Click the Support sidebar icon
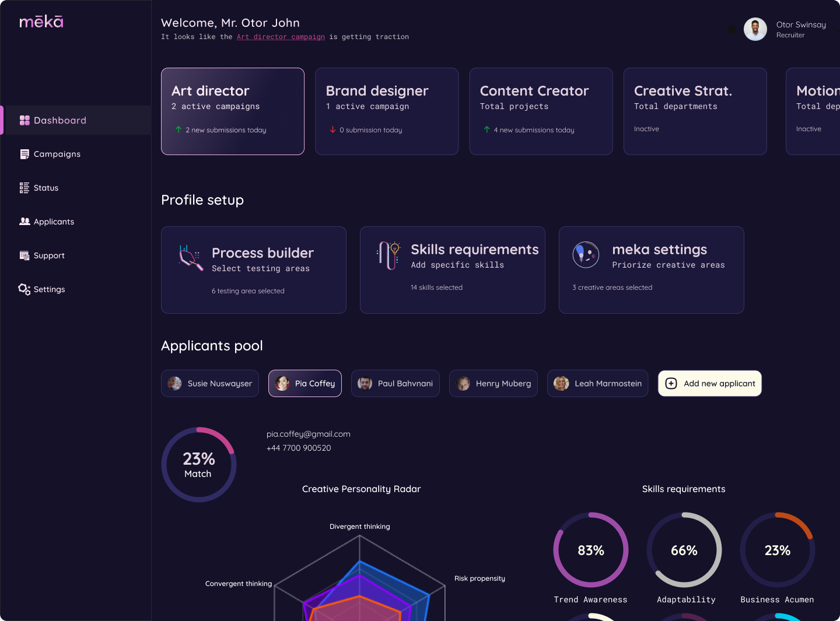 pos(24,255)
